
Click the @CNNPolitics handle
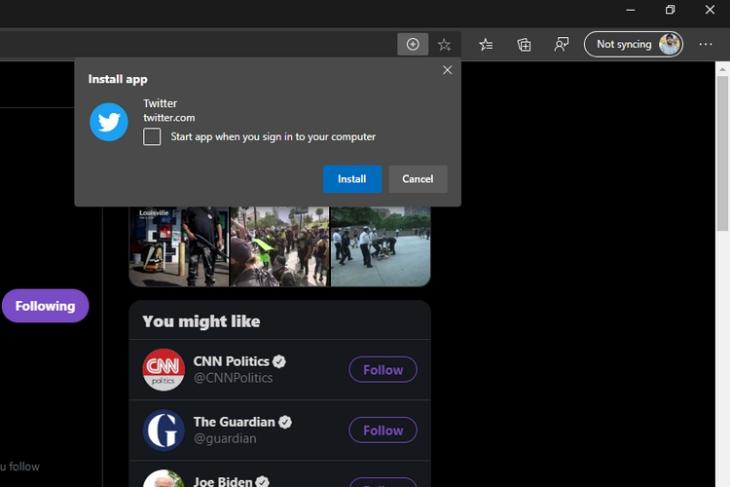(233, 378)
